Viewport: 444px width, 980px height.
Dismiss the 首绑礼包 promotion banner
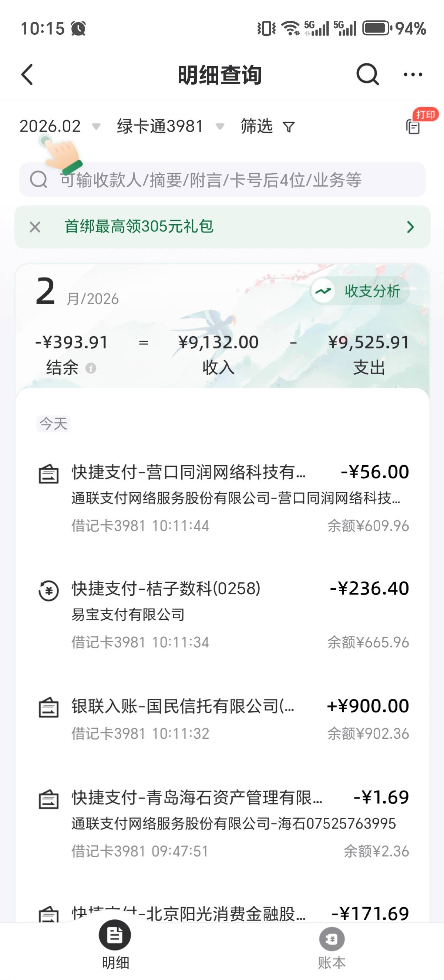point(35,227)
